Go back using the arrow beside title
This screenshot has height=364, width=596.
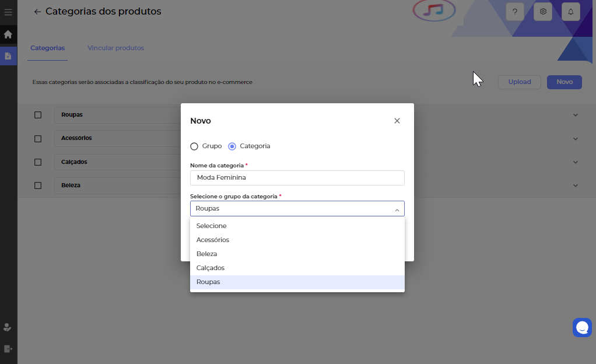point(38,12)
